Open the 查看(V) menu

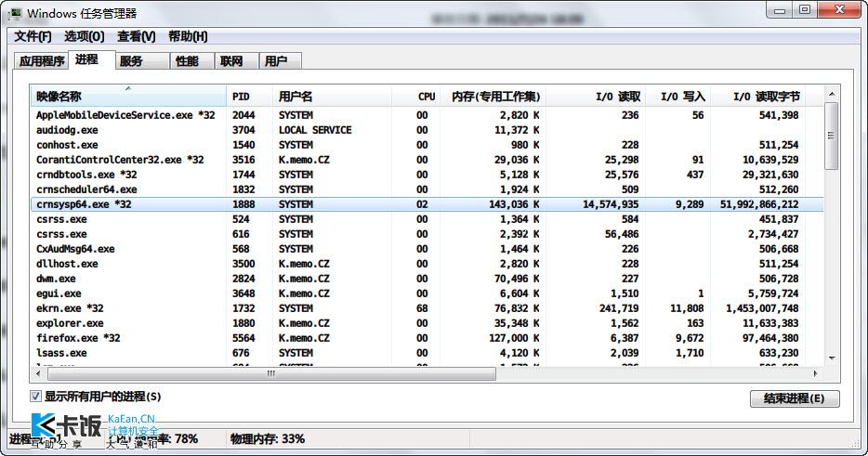point(137,36)
